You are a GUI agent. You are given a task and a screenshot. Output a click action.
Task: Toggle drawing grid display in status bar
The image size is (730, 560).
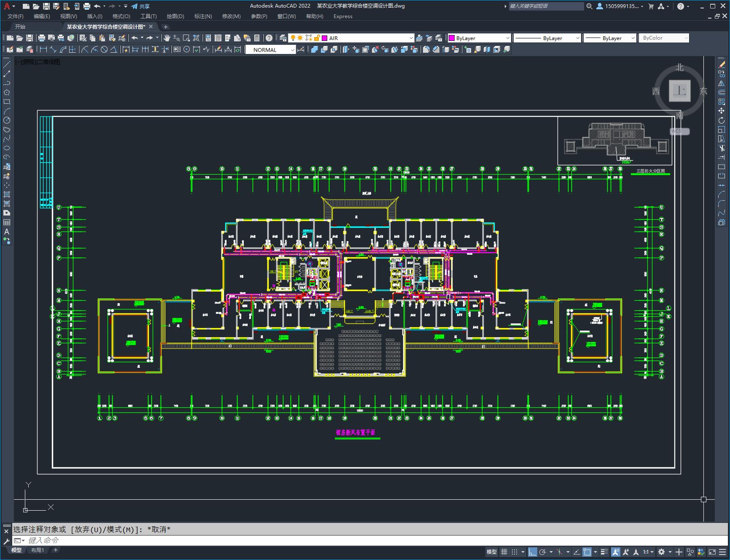504,552
